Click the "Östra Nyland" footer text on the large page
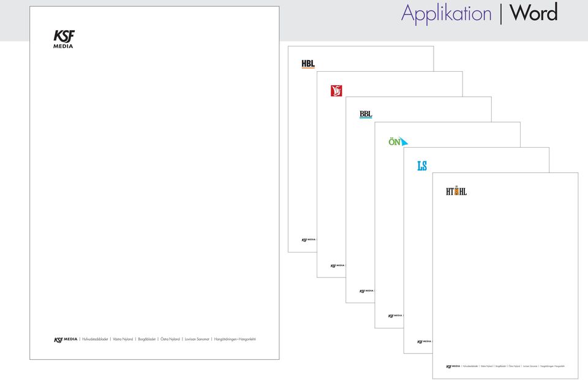 click(170, 339)
